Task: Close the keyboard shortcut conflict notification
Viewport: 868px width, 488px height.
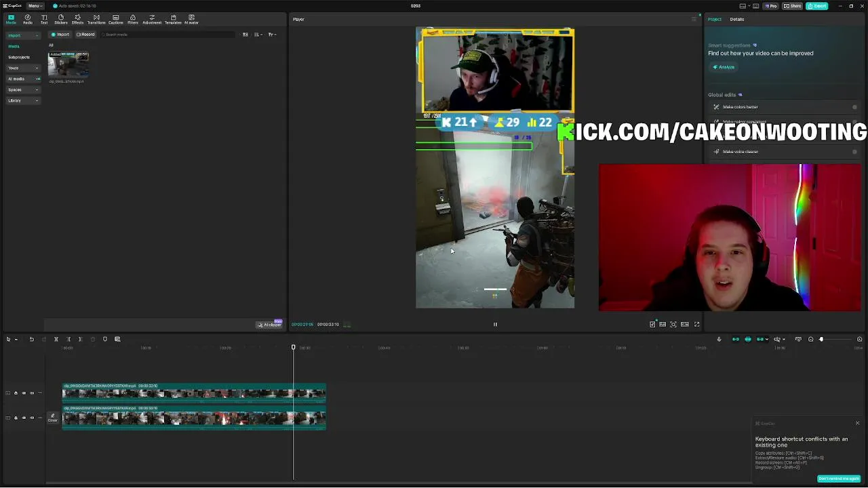Action: click(x=857, y=424)
